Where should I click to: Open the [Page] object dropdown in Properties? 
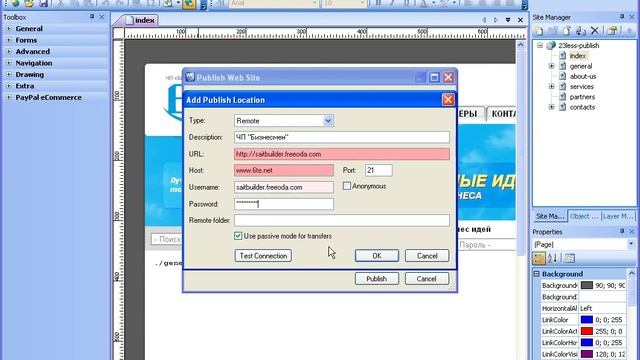tap(631, 244)
